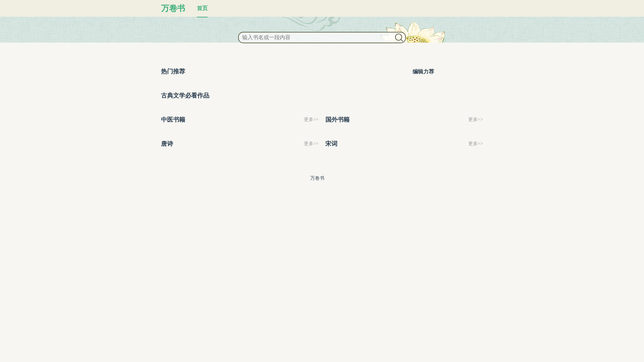Click the 古典文学必看作品 heading
The height and width of the screenshot is (362, 644).
point(185,96)
